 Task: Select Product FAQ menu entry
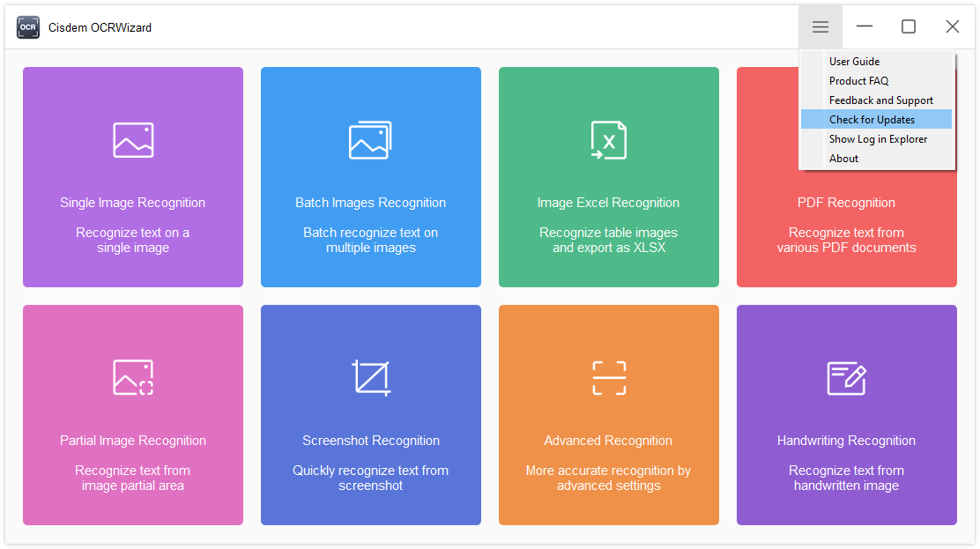coord(858,81)
